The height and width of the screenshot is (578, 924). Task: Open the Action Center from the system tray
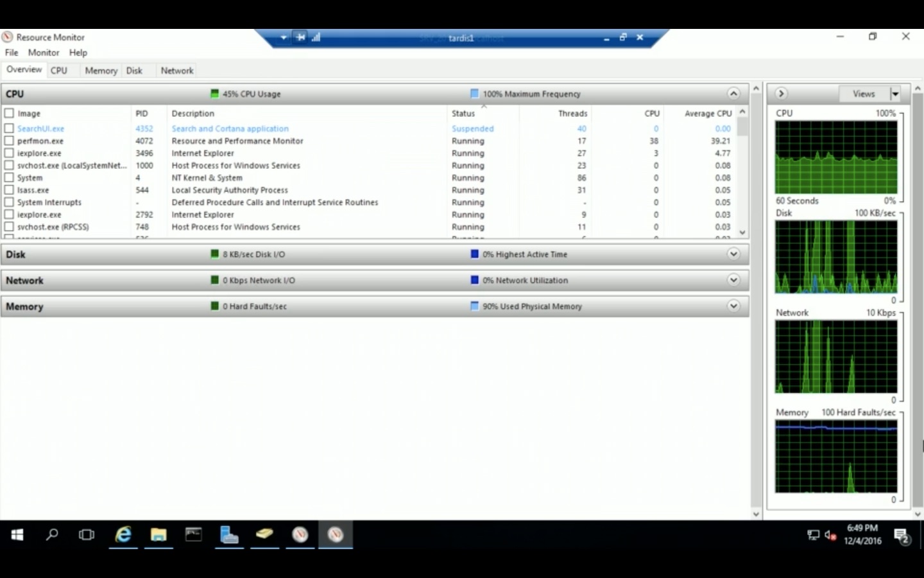coord(902,535)
